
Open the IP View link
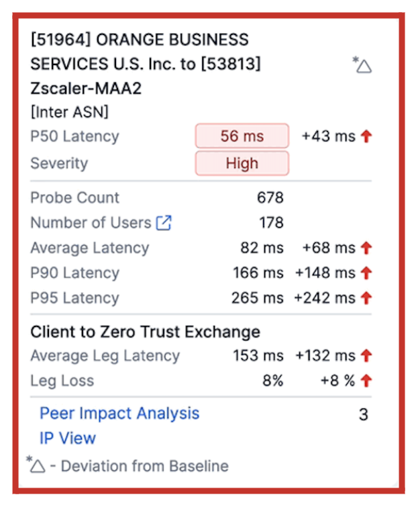coord(67,439)
